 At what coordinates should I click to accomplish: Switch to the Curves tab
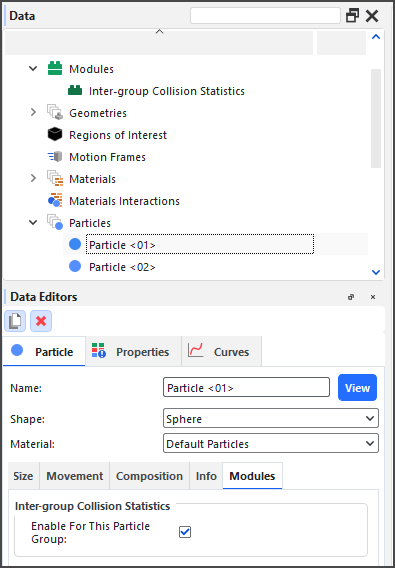[x=221, y=351]
